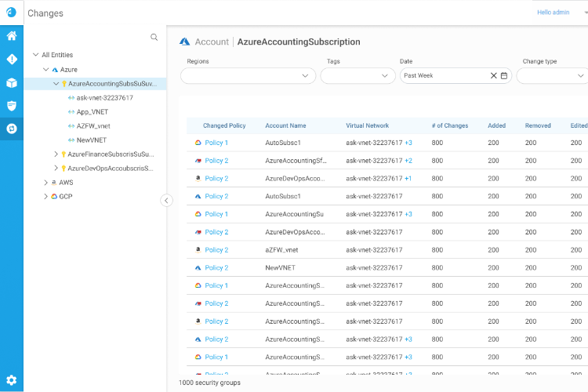Collapse the entity tree side panel
Screen dimensions: 588x392
166,201
